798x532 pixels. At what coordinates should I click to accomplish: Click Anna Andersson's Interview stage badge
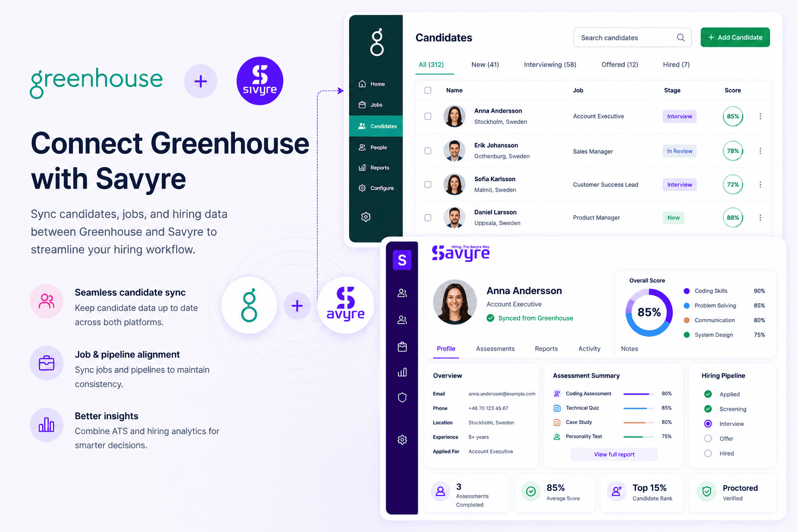pos(680,116)
